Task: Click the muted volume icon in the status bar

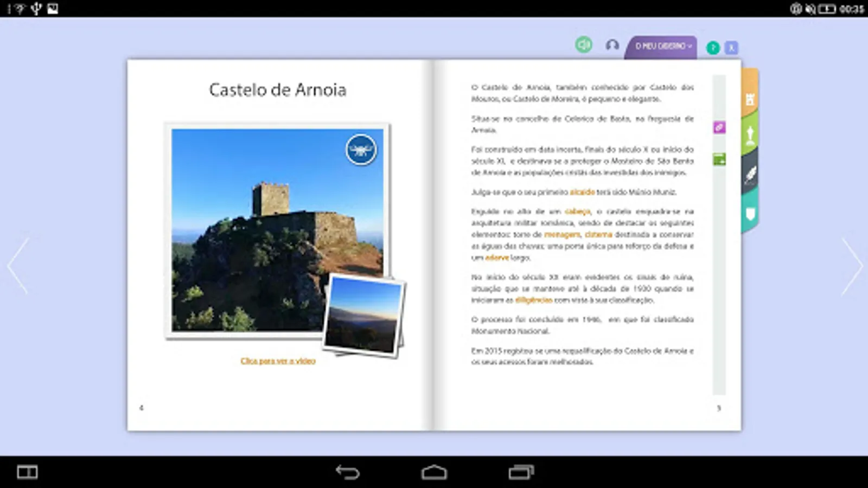Action: pyautogui.click(x=810, y=9)
